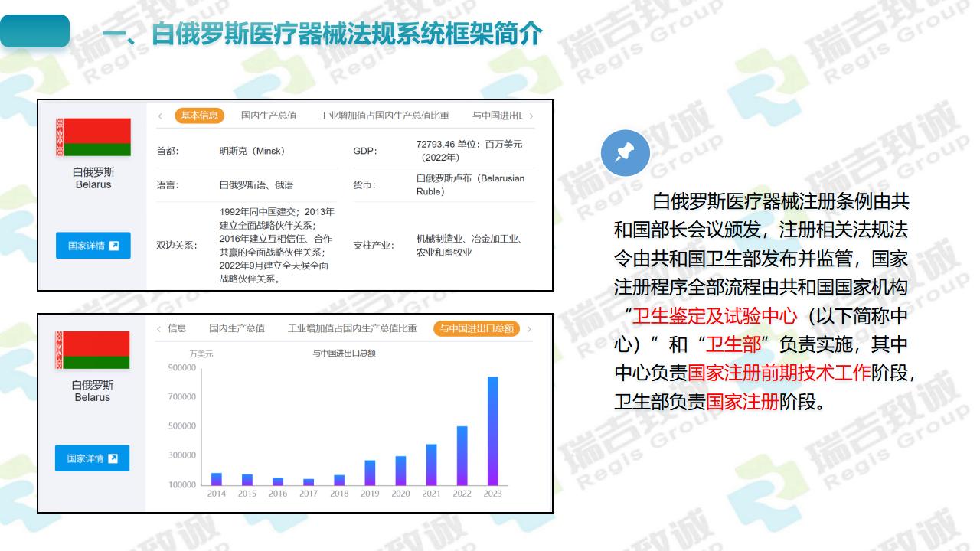The height and width of the screenshot is (551, 980).
Task: Click the 2023 bar in the chart
Action: [x=492, y=431]
